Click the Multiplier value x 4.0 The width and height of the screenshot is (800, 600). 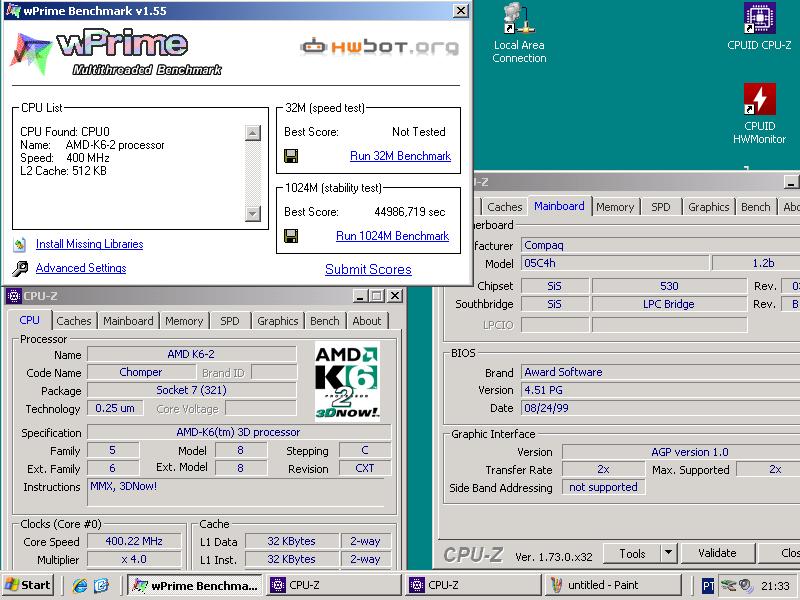click(134, 559)
